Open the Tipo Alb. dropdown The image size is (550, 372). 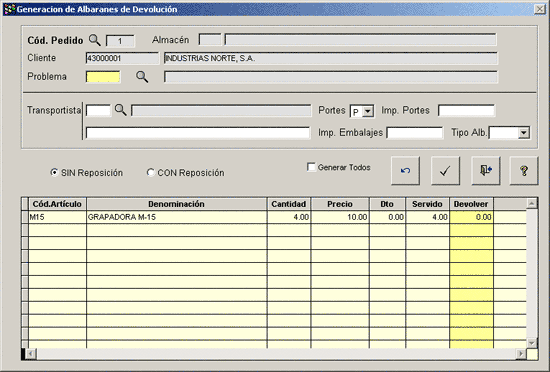[x=524, y=133]
